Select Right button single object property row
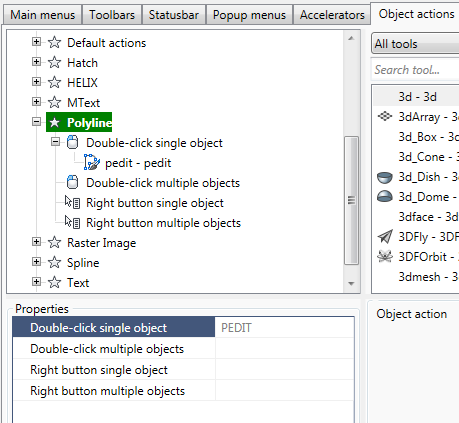Image resolution: width=459 pixels, height=423 pixels. click(x=183, y=370)
